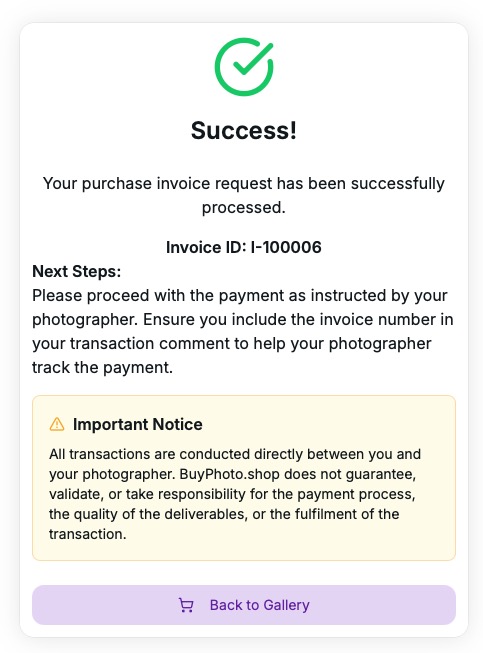Click the shopping cart icon

[186, 605]
